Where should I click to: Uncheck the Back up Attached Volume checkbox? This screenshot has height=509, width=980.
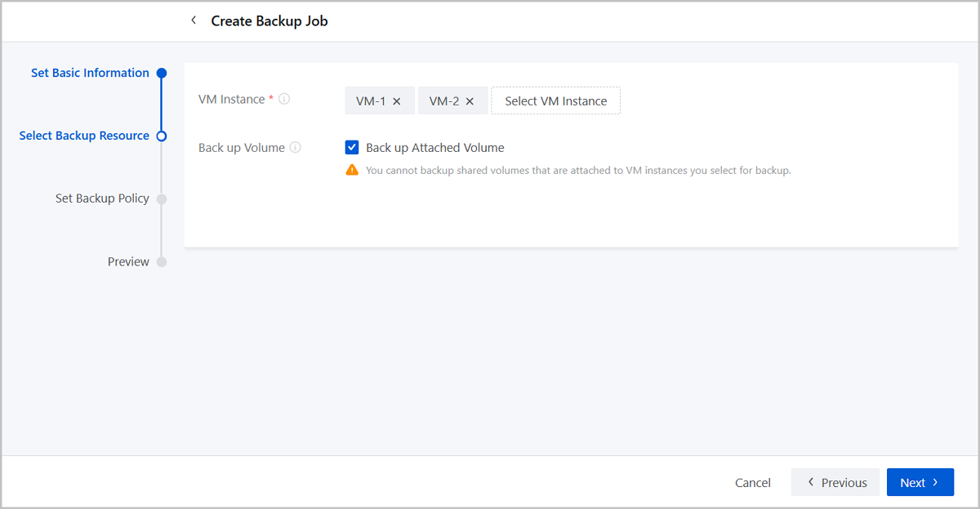click(352, 148)
